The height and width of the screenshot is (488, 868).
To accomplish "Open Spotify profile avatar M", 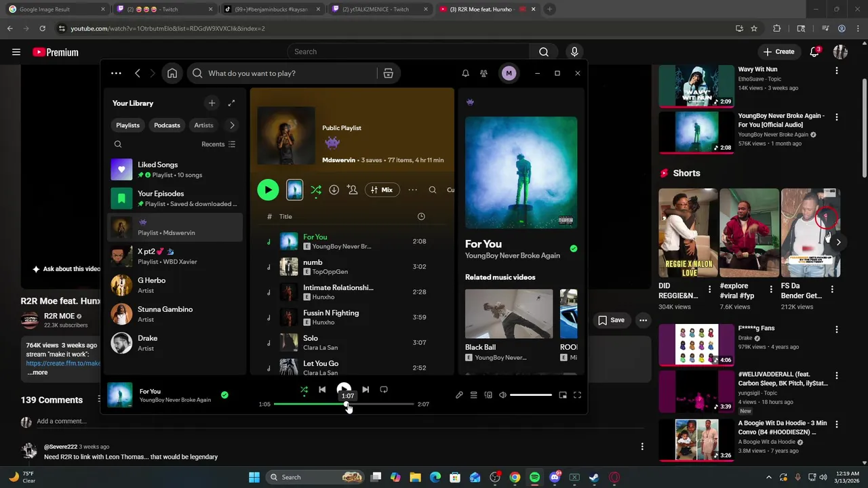I will (x=509, y=73).
